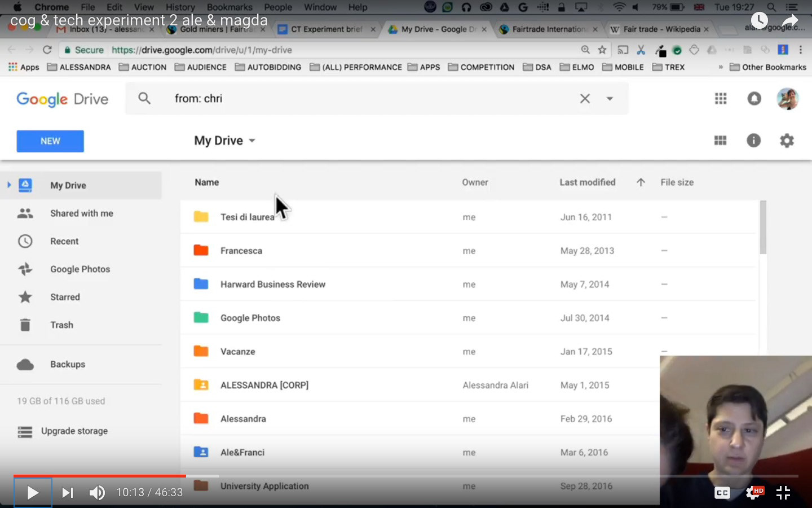Click the Google Drive logo
The height and width of the screenshot is (508, 812).
coord(62,99)
